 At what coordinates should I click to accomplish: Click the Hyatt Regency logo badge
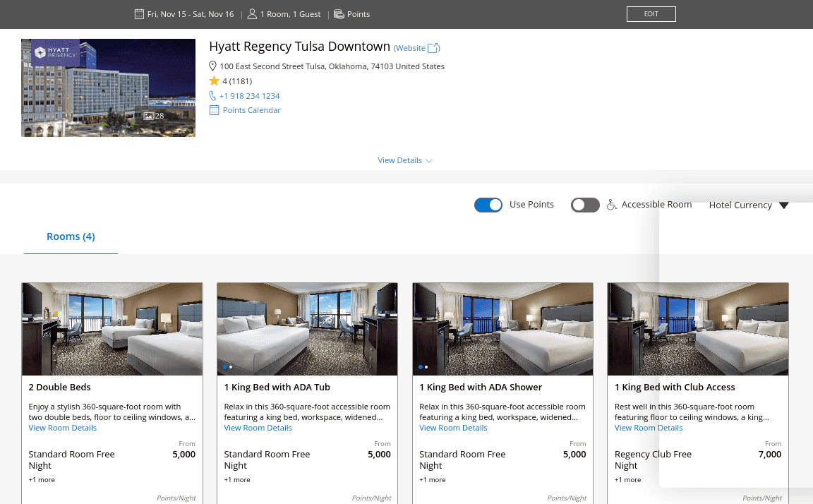tap(56, 52)
